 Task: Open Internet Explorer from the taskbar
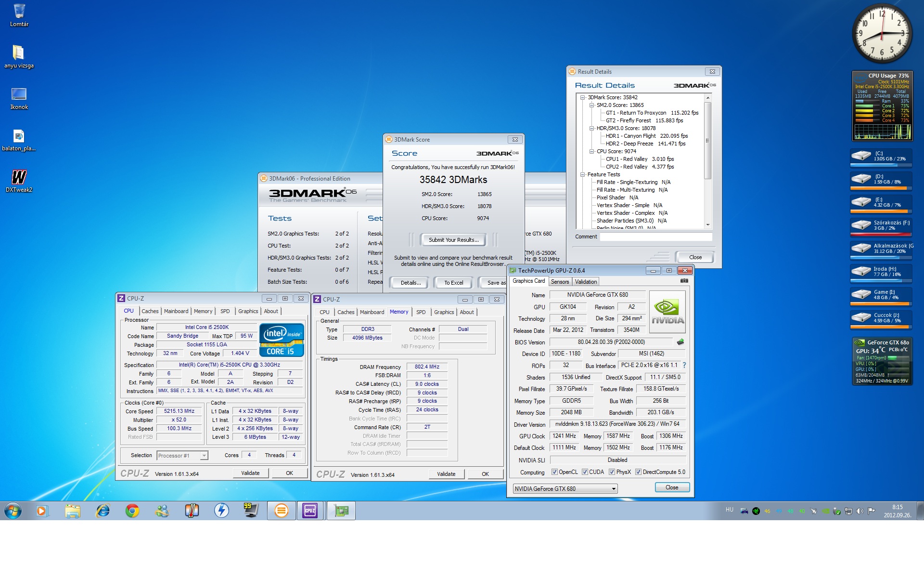[103, 511]
